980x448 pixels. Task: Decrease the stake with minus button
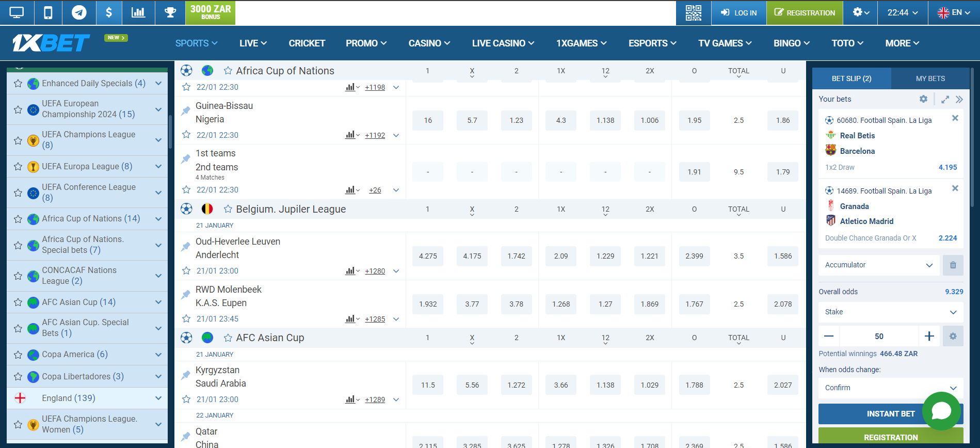point(829,336)
